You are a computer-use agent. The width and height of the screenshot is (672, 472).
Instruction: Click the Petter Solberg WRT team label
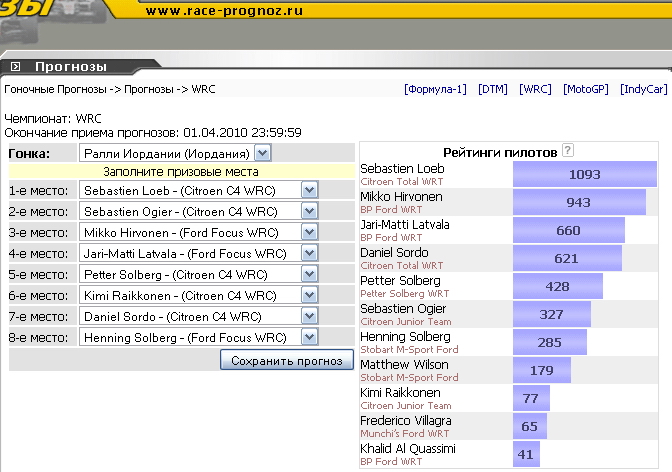coord(405,293)
